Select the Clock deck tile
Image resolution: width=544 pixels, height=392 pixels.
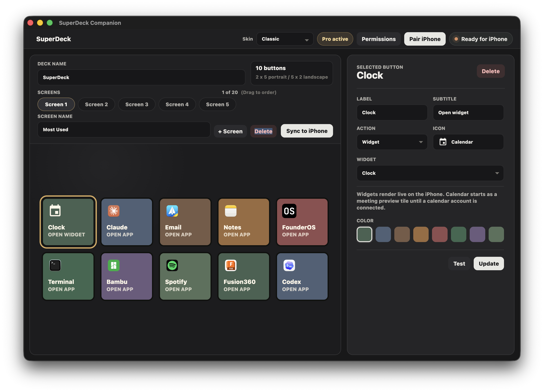coord(68,222)
